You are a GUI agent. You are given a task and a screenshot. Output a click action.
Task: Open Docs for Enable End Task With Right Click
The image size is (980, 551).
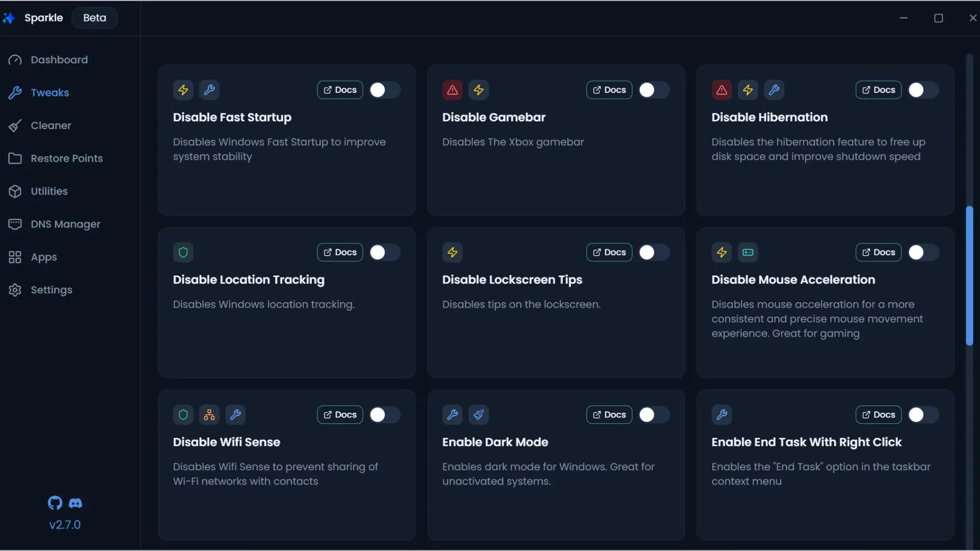[878, 415]
